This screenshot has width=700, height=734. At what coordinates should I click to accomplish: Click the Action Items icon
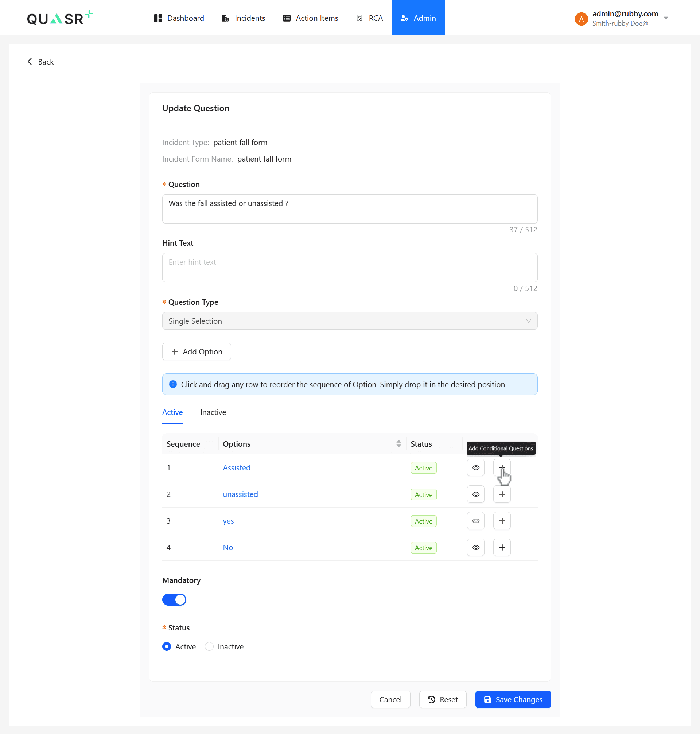click(x=286, y=18)
